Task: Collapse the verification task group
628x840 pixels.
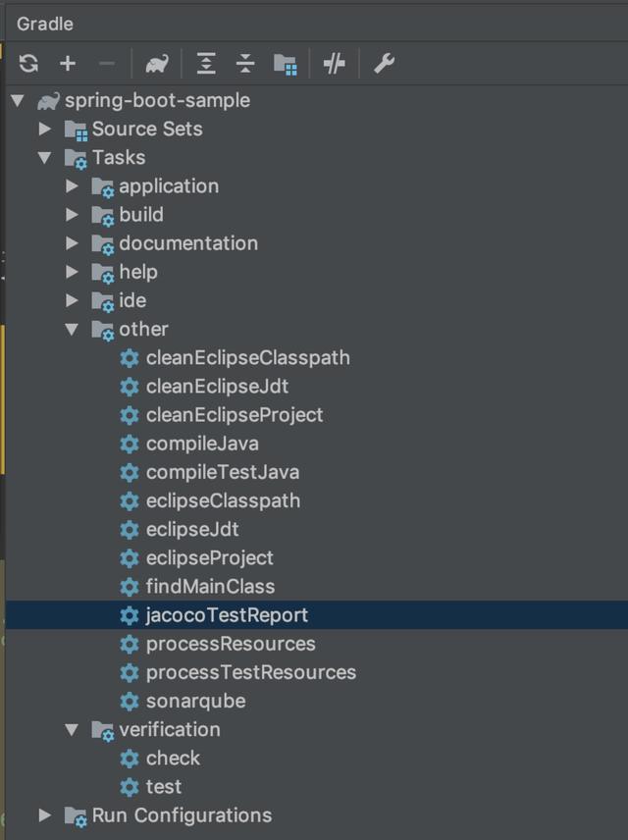Action: click(x=72, y=729)
